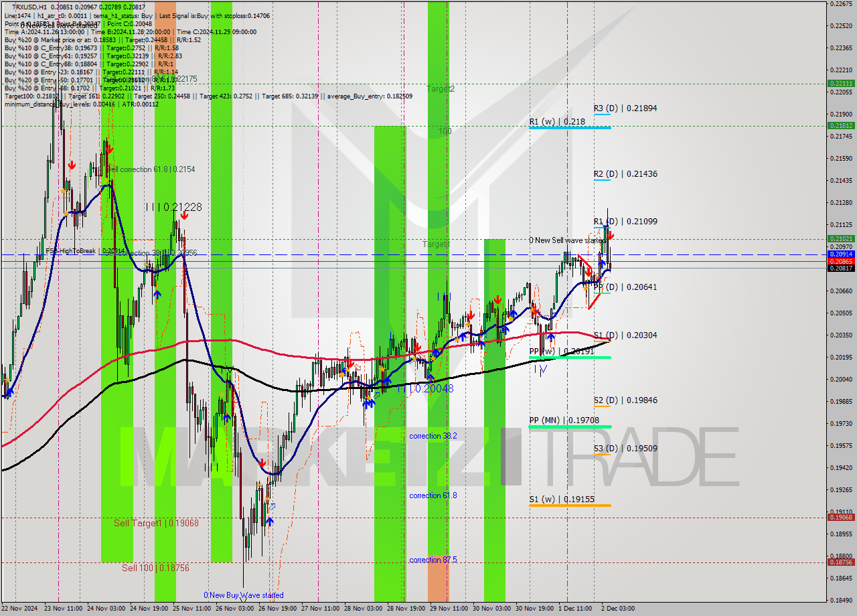Viewport: 857px width, 616px height.
Task: Select the 0.19420 price scale value
Action: 841,467
